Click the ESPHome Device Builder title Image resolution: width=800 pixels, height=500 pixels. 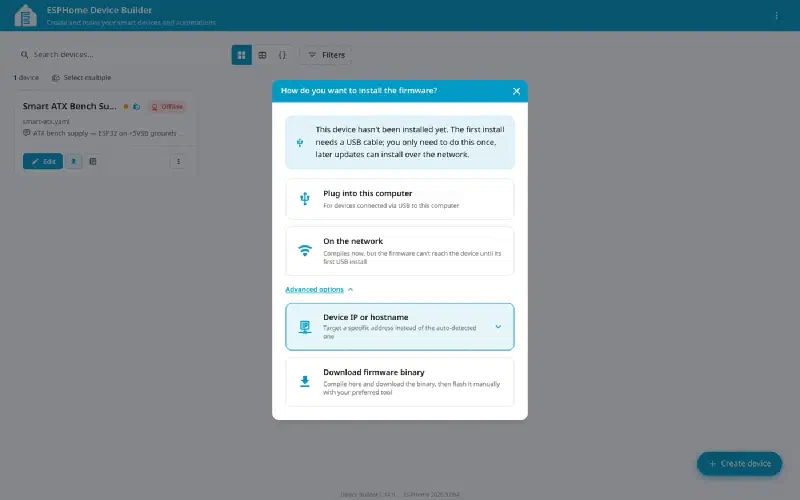pyautogui.click(x=99, y=10)
